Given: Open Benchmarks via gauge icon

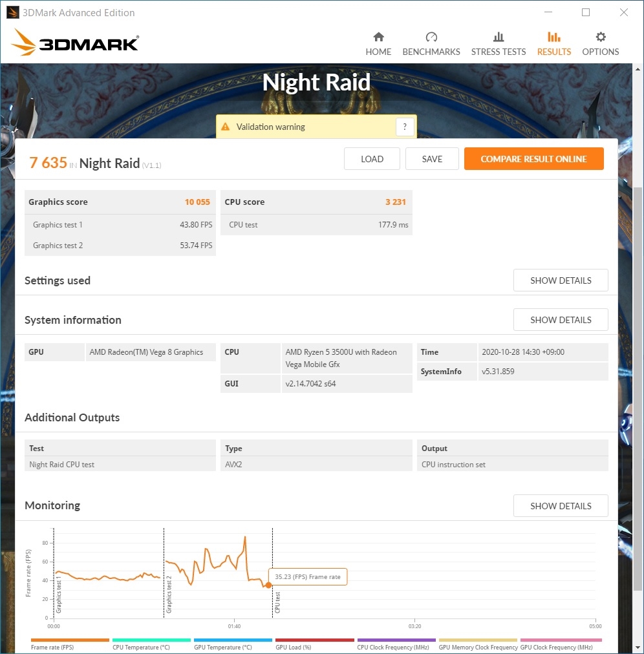Looking at the screenshot, I should click(431, 37).
